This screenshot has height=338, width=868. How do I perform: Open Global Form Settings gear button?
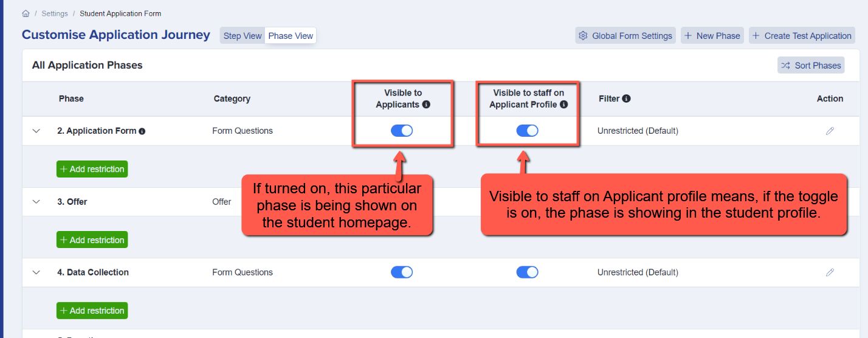click(626, 36)
